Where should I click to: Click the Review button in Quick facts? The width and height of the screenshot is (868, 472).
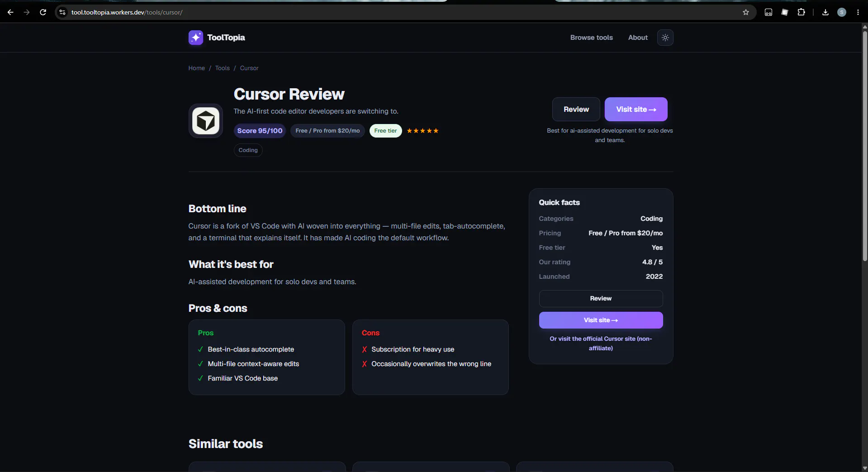tap(601, 299)
